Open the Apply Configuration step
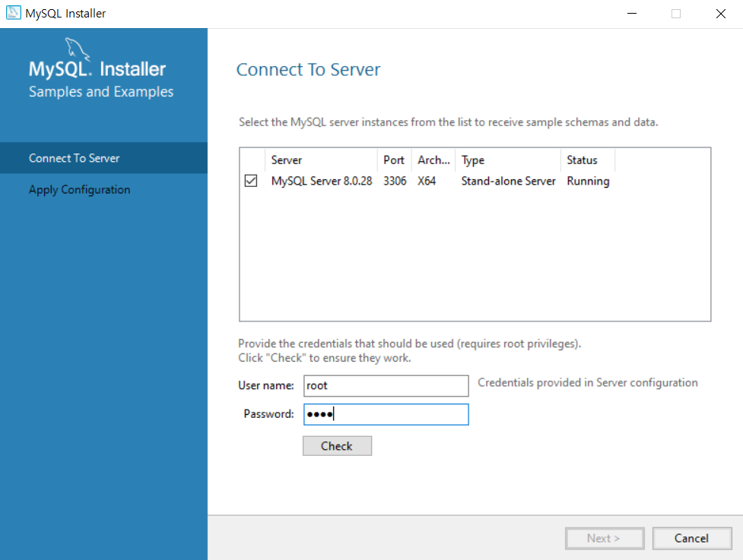Image resolution: width=743 pixels, height=560 pixels. [x=79, y=189]
